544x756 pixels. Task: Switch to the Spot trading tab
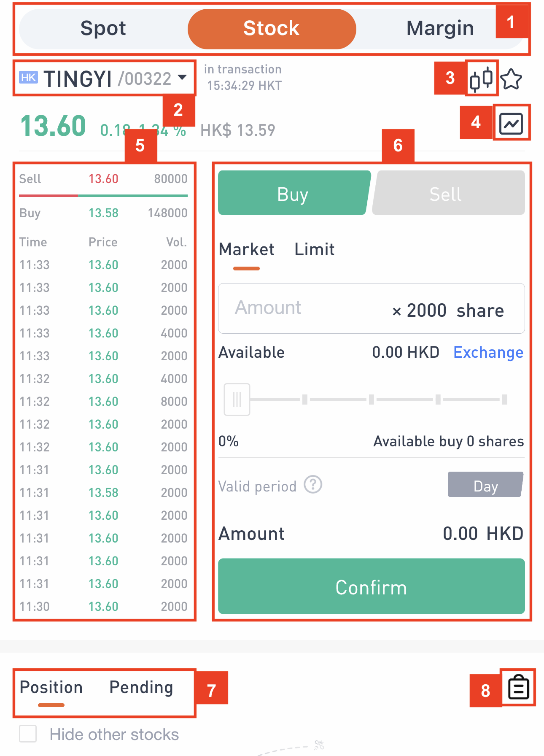tap(103, 29)
